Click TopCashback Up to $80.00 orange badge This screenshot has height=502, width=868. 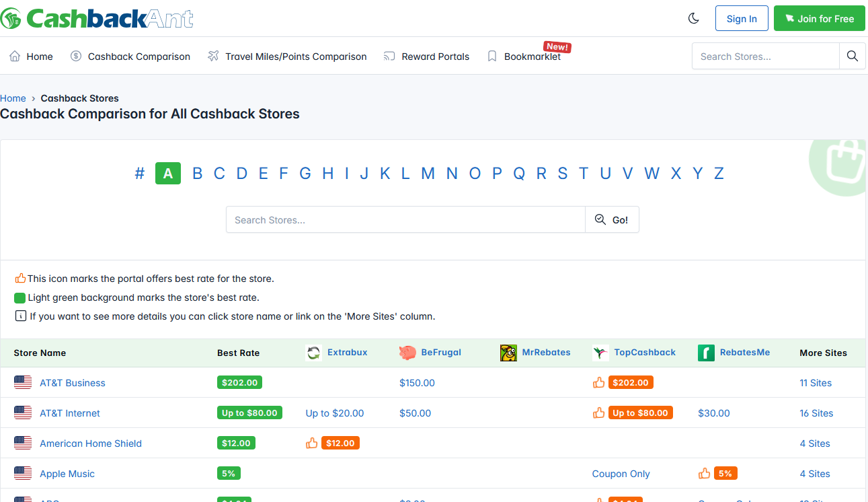(641, 413)
